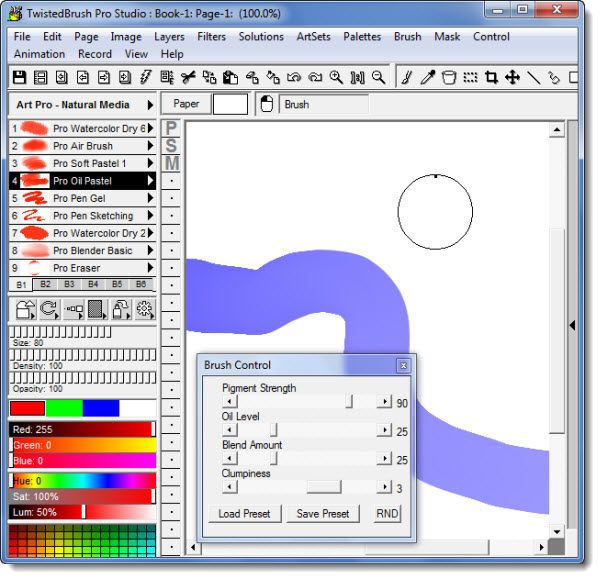Screen dimensions: 600x579
Task: Click the Redo curved arrow icon
Action: (x=315, y=78)
